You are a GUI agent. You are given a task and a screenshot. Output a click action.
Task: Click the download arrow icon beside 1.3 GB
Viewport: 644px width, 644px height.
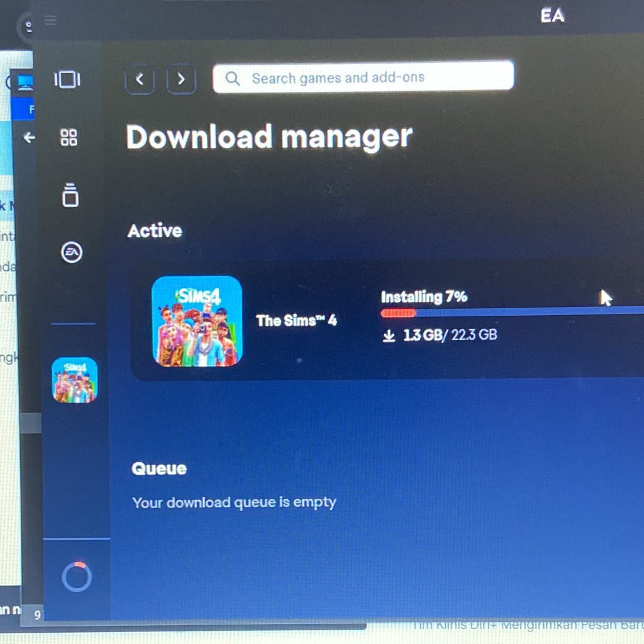click(x=389, y=336)
